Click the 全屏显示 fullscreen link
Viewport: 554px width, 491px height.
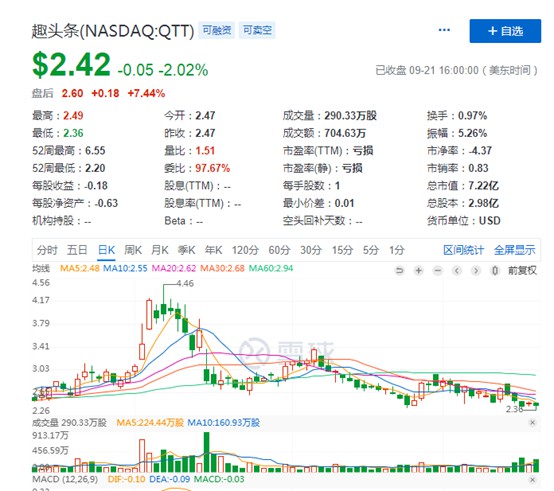[514, 250]
